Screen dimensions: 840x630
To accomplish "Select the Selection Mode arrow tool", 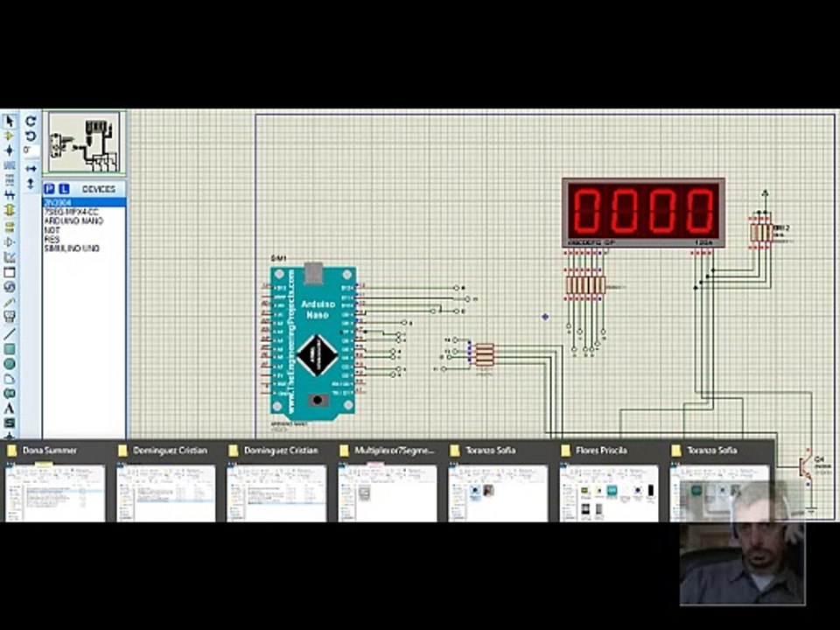I will click(9, 122).
